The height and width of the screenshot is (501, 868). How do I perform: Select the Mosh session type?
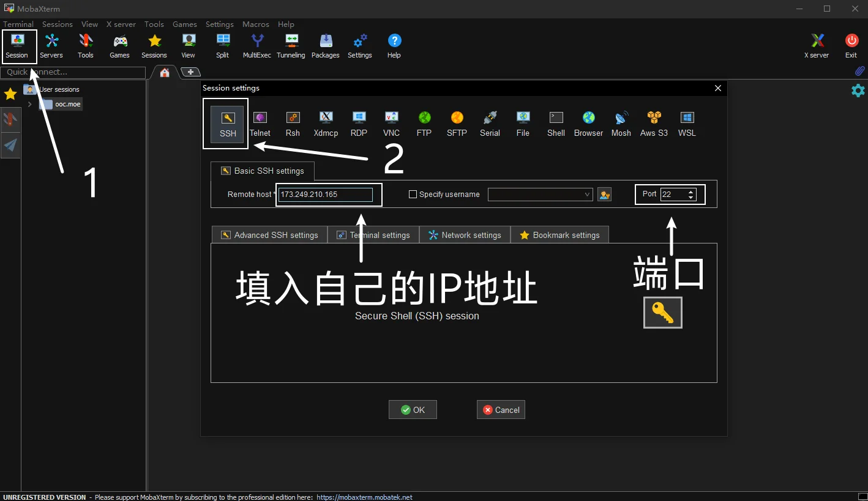[621, 124]
